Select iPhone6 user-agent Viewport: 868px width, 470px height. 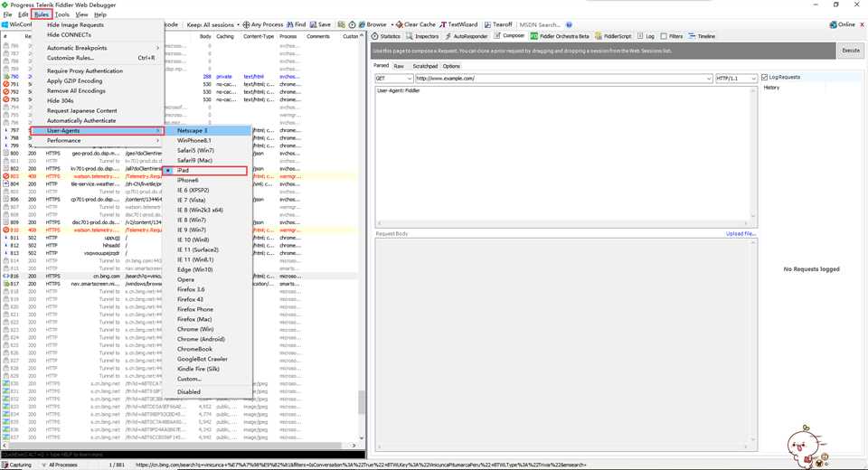click(x=208, y=181)
